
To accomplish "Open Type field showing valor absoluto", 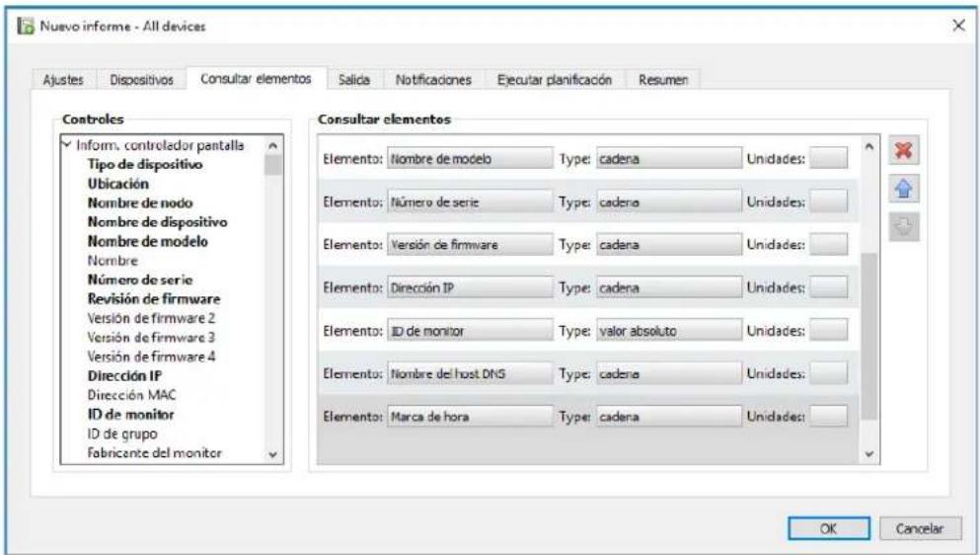I will tap(669, 331).
